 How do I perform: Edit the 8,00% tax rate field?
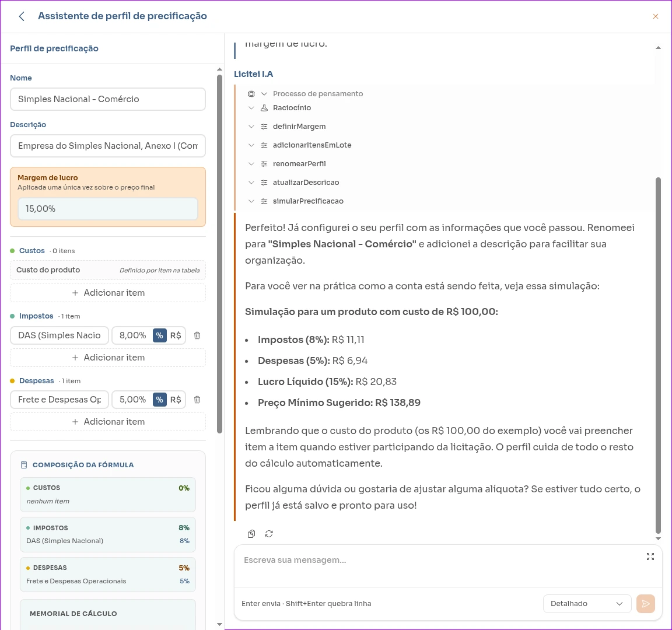[132, 335]
